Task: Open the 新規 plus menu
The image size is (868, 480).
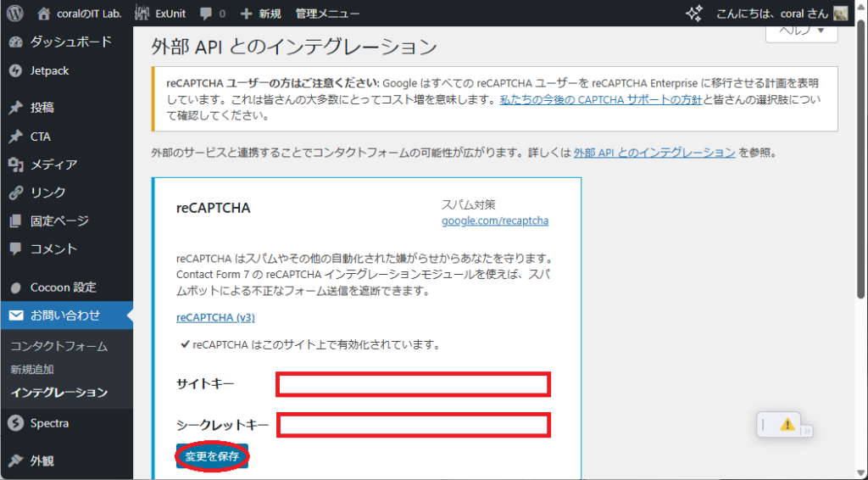Action: click(261, 14)
